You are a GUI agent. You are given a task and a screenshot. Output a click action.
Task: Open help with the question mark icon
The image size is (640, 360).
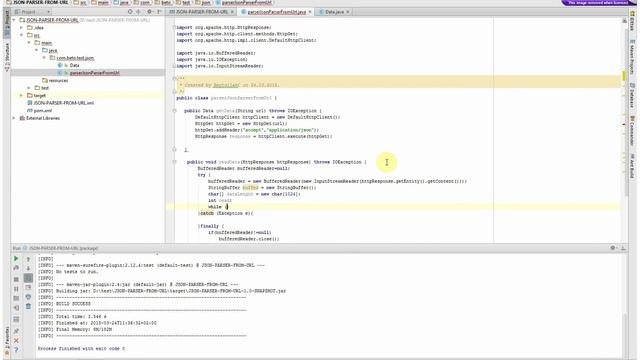(16, 350)
